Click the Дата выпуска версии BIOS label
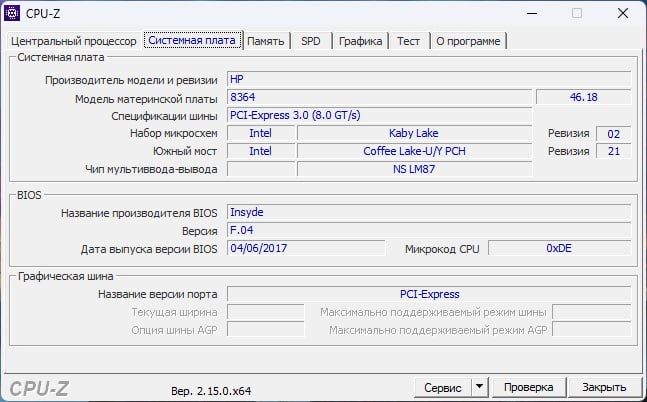647x402 pixels. tap(149, 249)
